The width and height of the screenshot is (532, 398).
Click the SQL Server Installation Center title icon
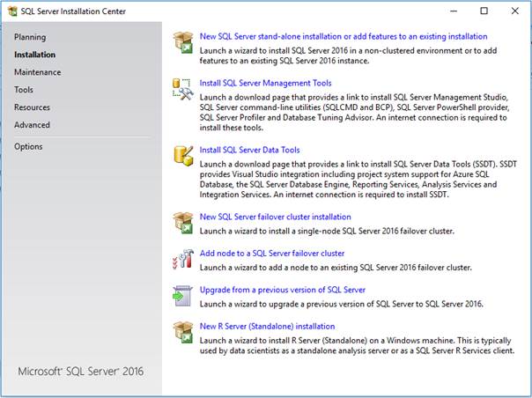point(12,11)
